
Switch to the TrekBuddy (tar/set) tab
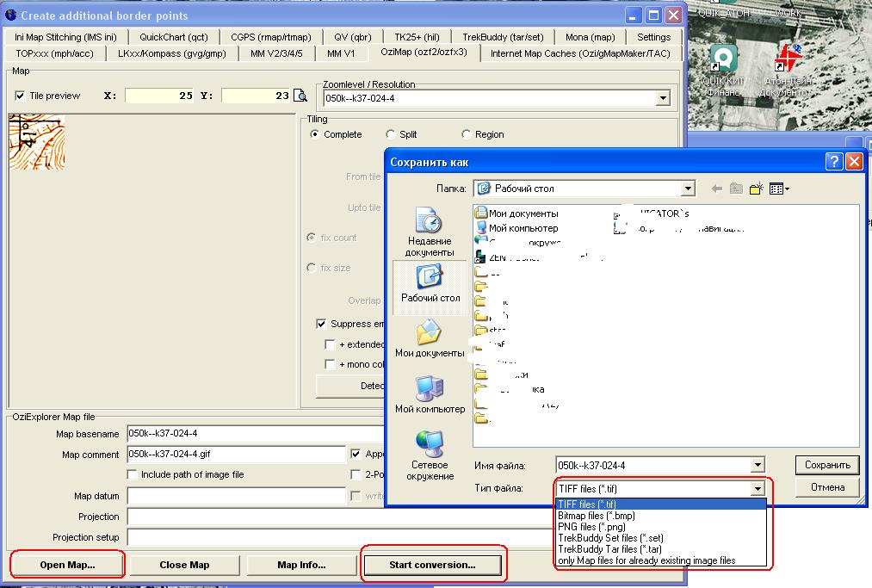[503, 37]
